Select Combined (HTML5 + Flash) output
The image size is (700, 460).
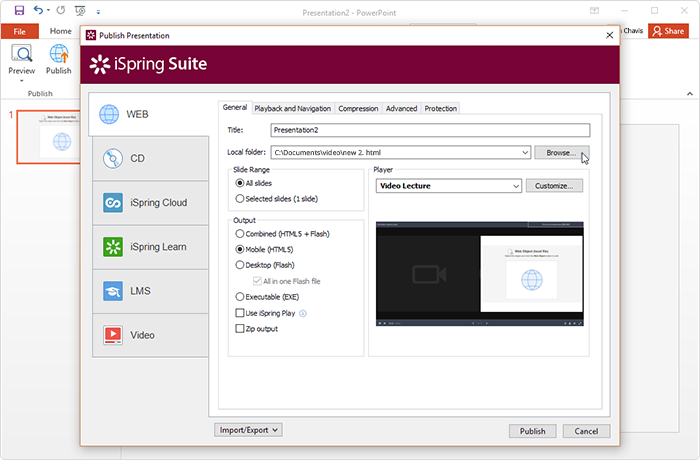tap(240, 234)
